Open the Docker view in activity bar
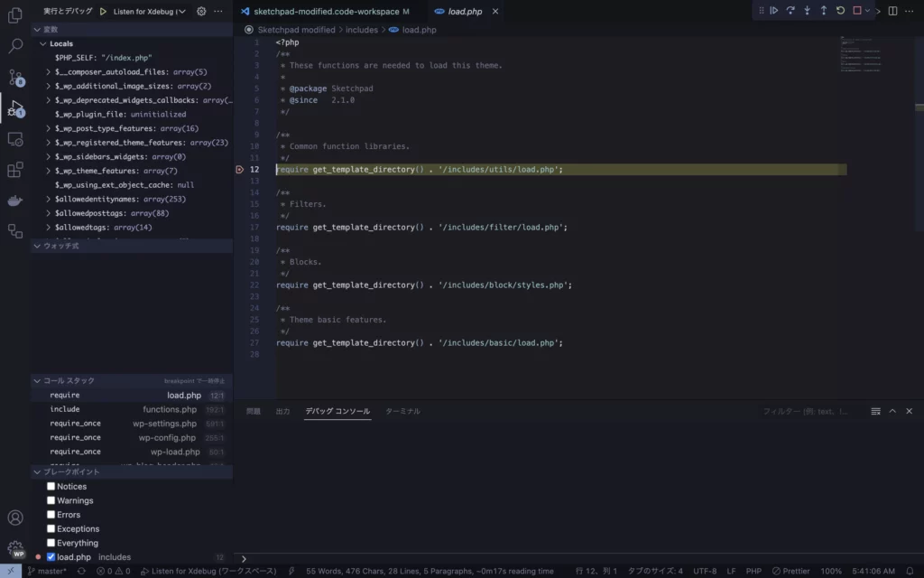 pyautogui.click(x=15, y=200)
